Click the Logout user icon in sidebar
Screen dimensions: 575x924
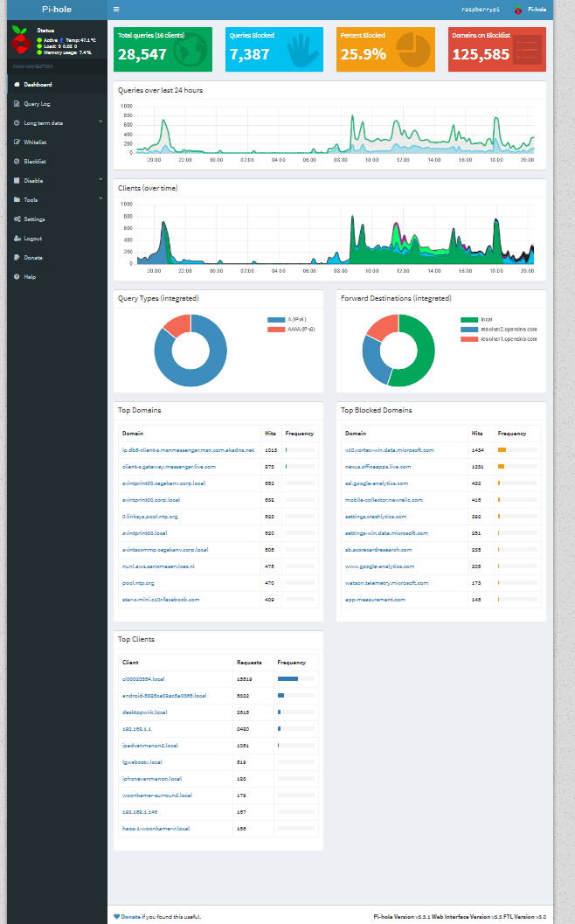17,239
